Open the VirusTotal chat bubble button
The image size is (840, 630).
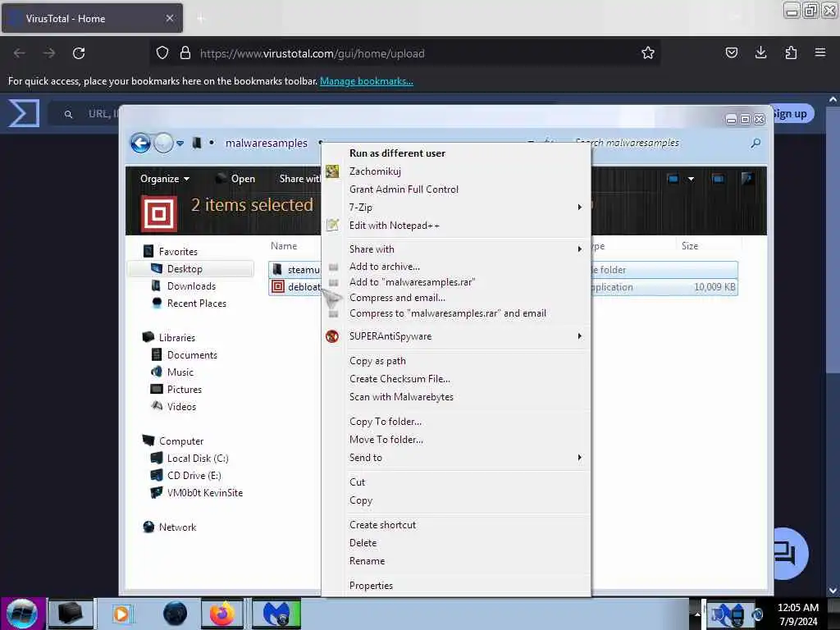pos(786,554)
